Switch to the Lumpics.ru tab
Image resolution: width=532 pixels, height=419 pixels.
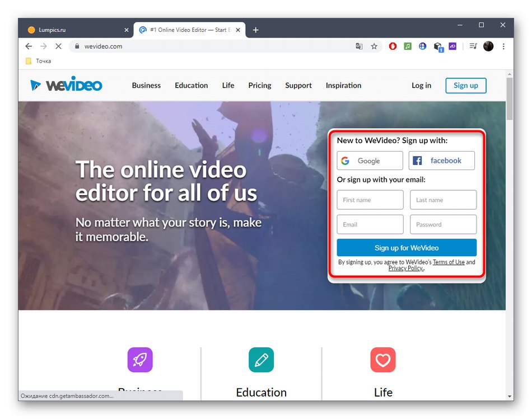coord(78,30)
